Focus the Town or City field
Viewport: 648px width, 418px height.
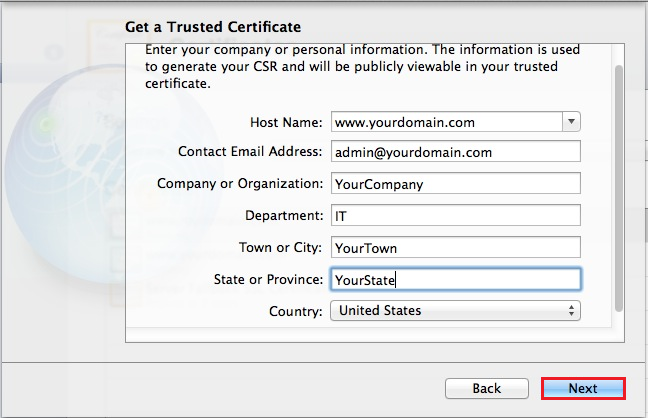(x=455, y=248)
